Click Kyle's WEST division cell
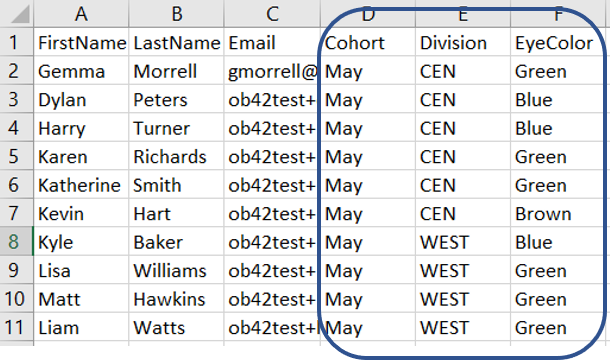 [463, 242]
